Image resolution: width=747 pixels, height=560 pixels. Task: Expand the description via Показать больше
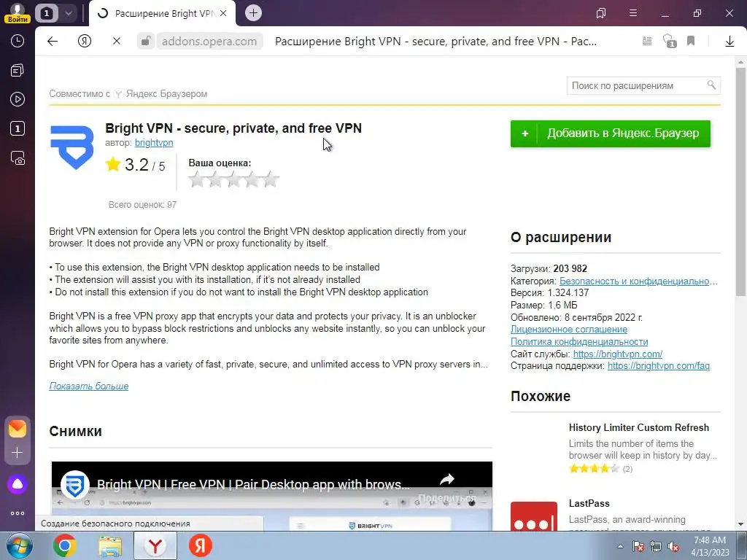88,386
